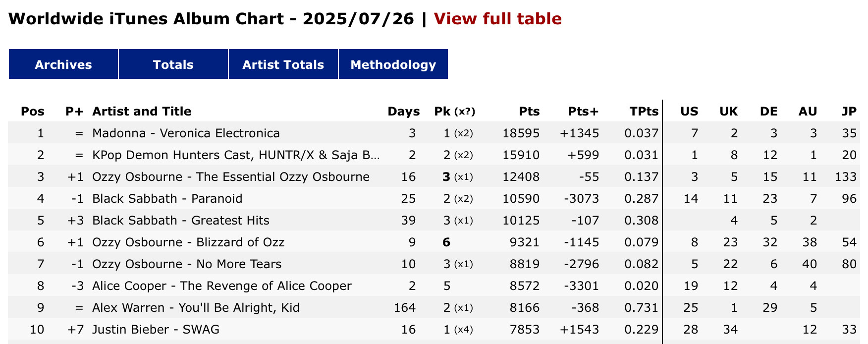Viewport: 868px width, 344px height.
Task: Click the US column header
Action: tap(689, 112)
